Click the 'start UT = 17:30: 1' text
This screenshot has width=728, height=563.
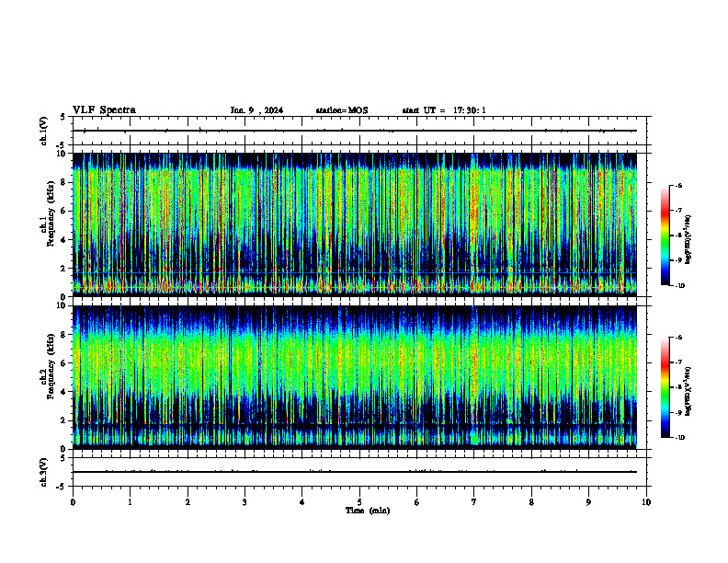tap(444, 110)
